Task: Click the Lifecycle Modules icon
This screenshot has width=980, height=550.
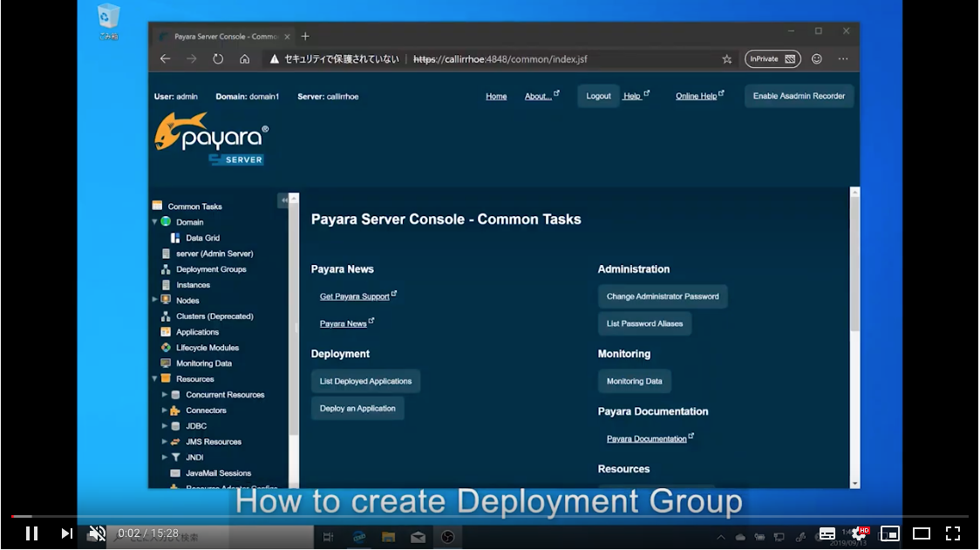Action: point(166,348)
